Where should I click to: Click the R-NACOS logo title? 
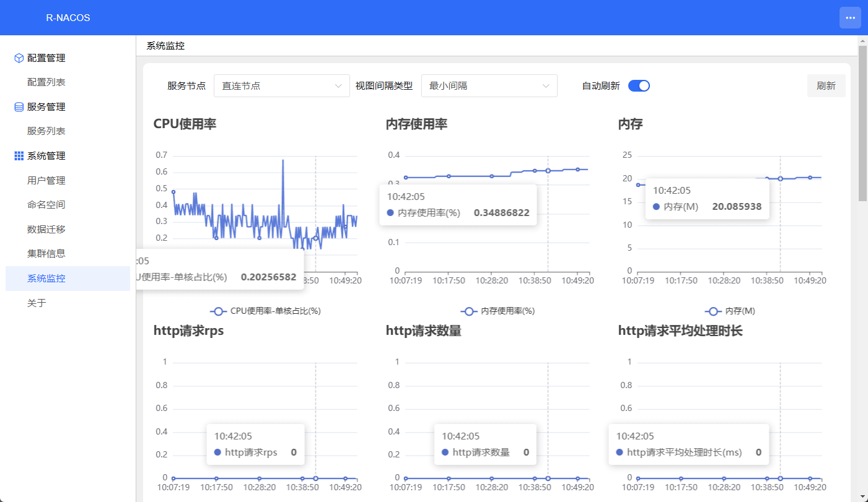click(68, 18)
